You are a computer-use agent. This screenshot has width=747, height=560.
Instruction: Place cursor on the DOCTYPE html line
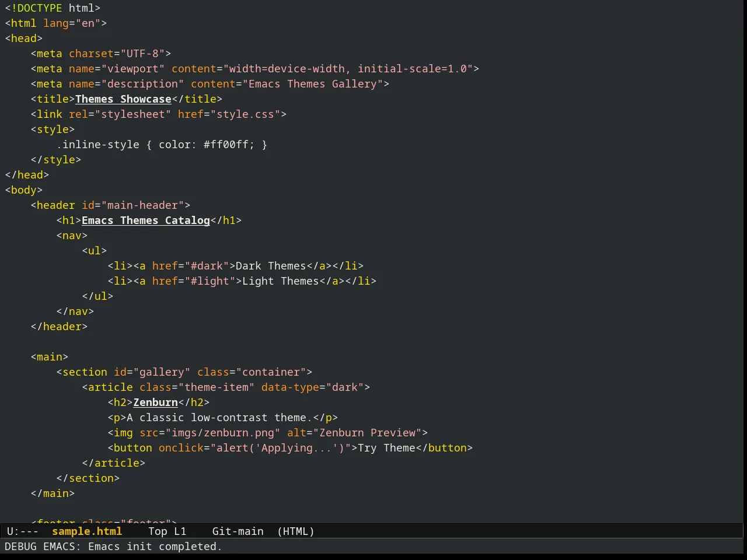coord(53,8)
